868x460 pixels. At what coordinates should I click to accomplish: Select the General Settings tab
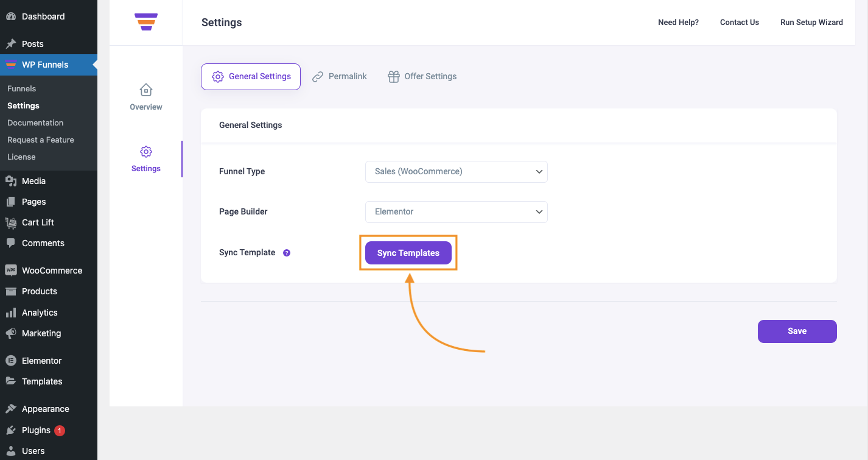point(251,77)
